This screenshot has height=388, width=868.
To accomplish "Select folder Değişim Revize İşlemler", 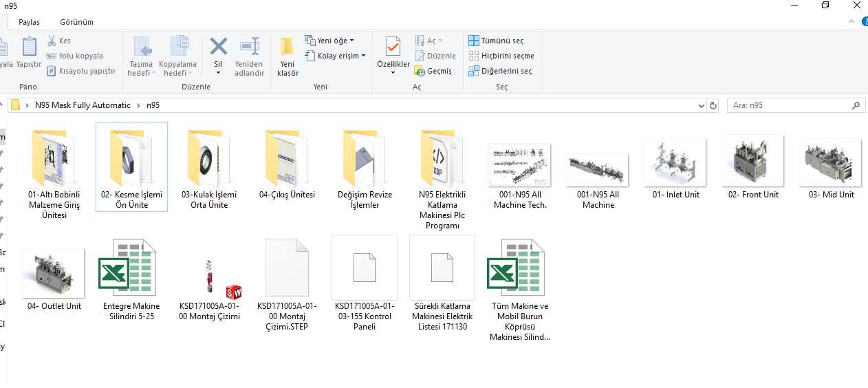I will (365, 169).
